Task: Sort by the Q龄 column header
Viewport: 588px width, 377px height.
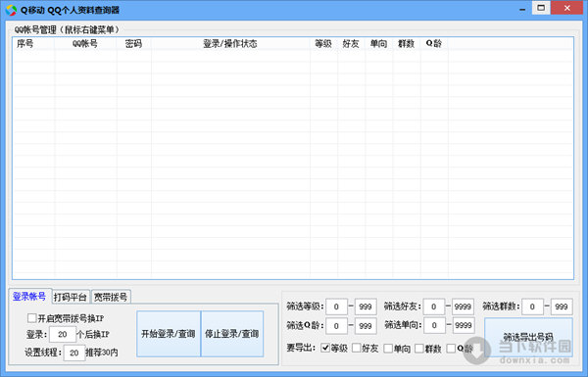Action: (434, 44)
